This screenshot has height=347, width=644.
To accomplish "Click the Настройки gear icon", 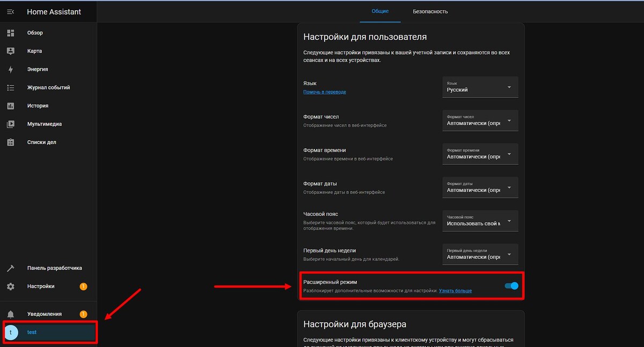I will coord(10,286).
